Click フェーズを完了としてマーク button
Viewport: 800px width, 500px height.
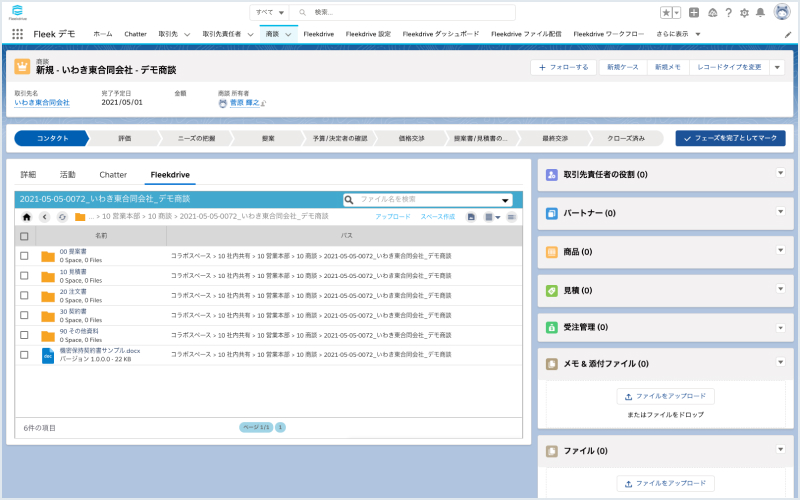pos(731,138)
